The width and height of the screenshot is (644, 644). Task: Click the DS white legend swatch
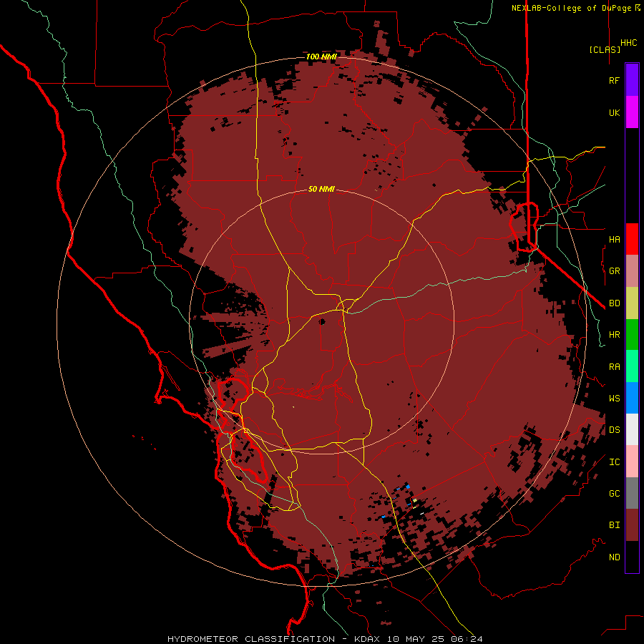coord(632,429)
